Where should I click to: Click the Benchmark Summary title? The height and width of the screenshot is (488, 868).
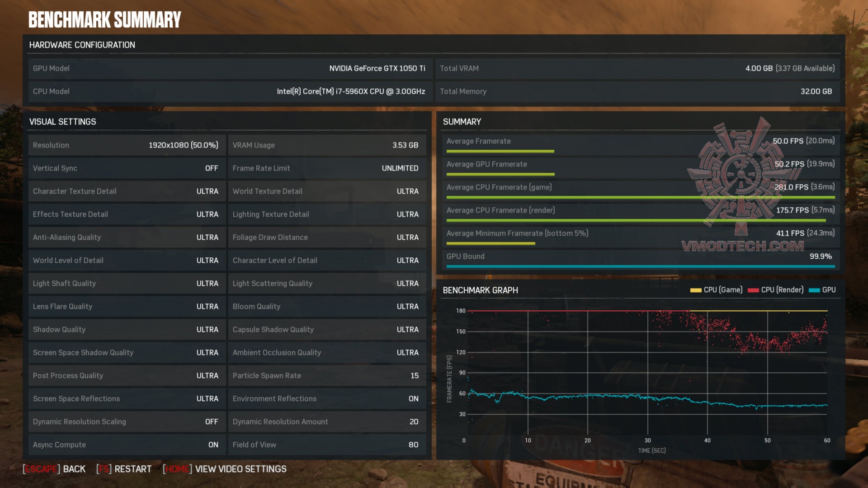tap(105, 20)
